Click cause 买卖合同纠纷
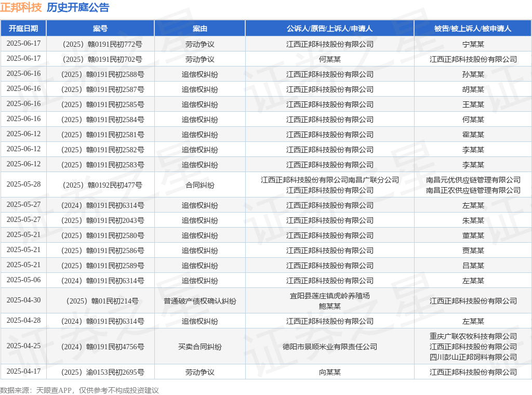 (200, 347)
